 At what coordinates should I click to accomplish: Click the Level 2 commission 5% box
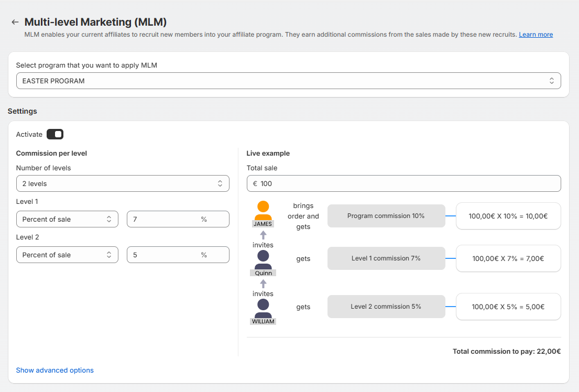tap(386, 307)
